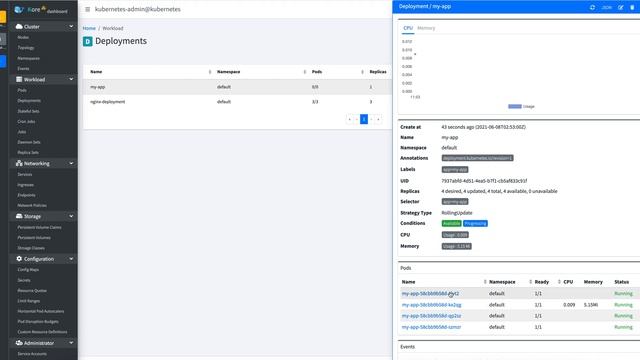Collapse the Cluster section chevron

point(71,26)
